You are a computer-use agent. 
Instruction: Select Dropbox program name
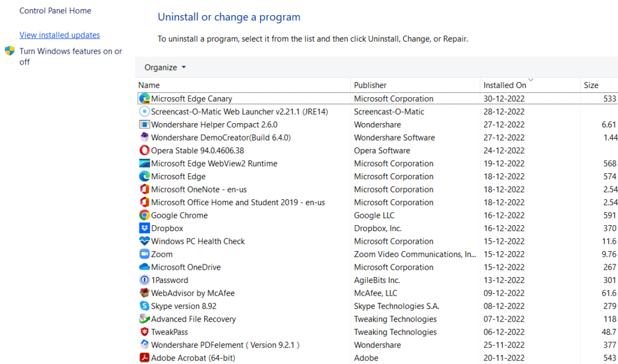[167, 228]
